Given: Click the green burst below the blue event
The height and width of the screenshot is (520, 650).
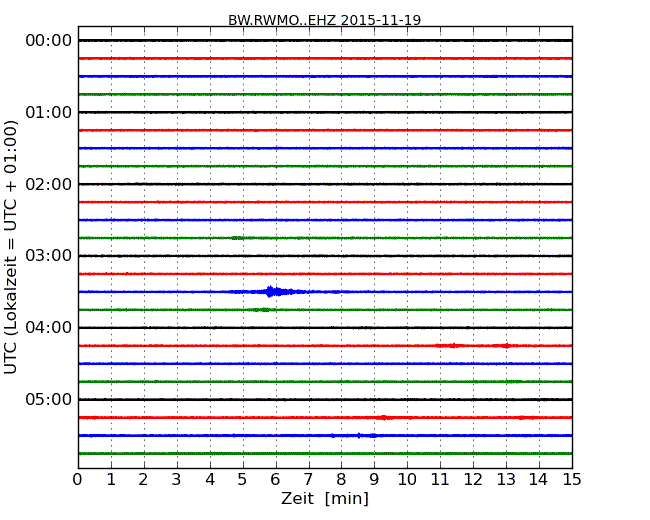Looking at the screenshot, I should [262, 310].
